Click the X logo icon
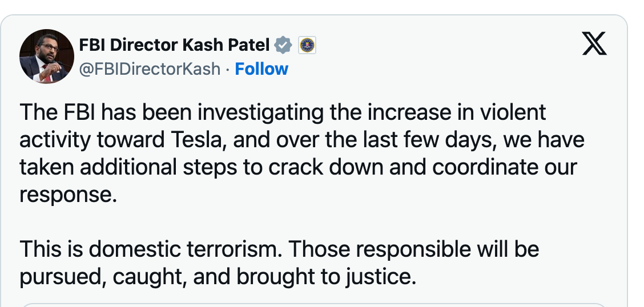Image resolution: width=644 pixels, height=307 pixels. click(x=594, y=44)
